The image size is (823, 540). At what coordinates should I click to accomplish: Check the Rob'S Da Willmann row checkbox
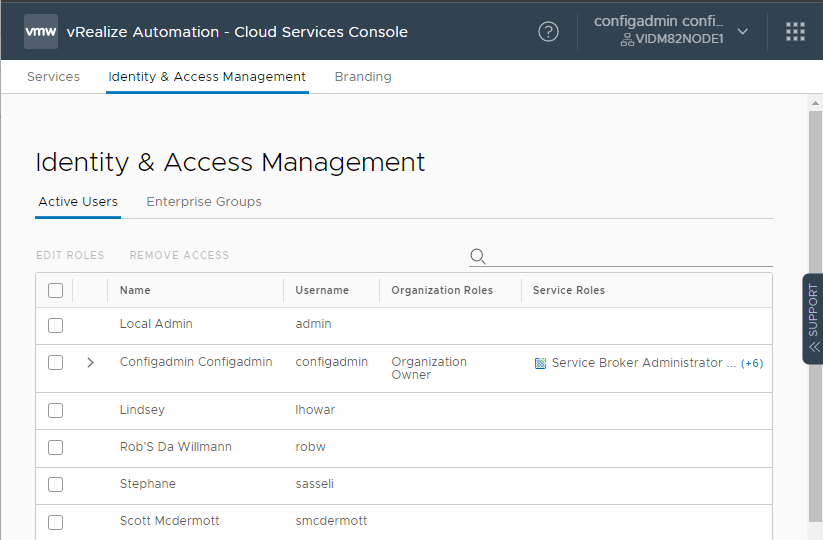click(x=55, y=448)
